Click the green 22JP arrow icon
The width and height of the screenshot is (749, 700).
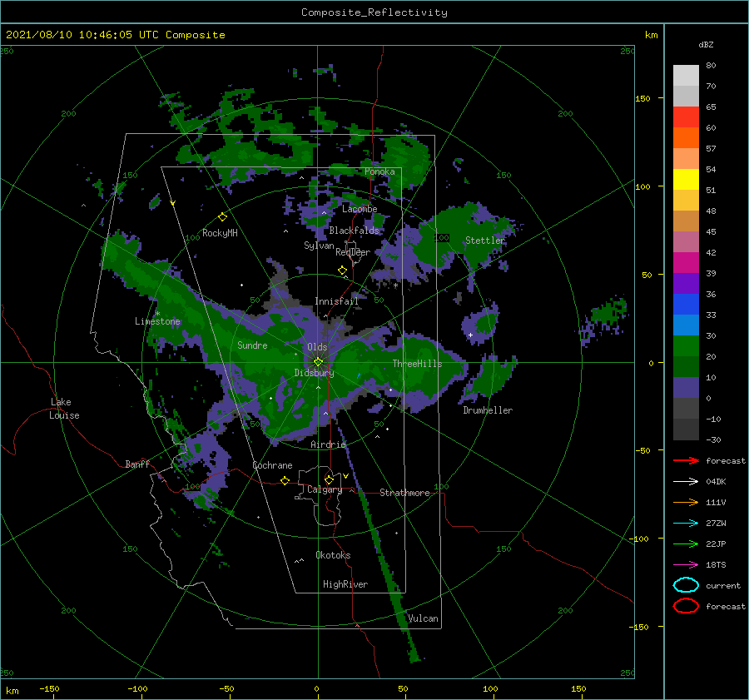tap(686, 544)
